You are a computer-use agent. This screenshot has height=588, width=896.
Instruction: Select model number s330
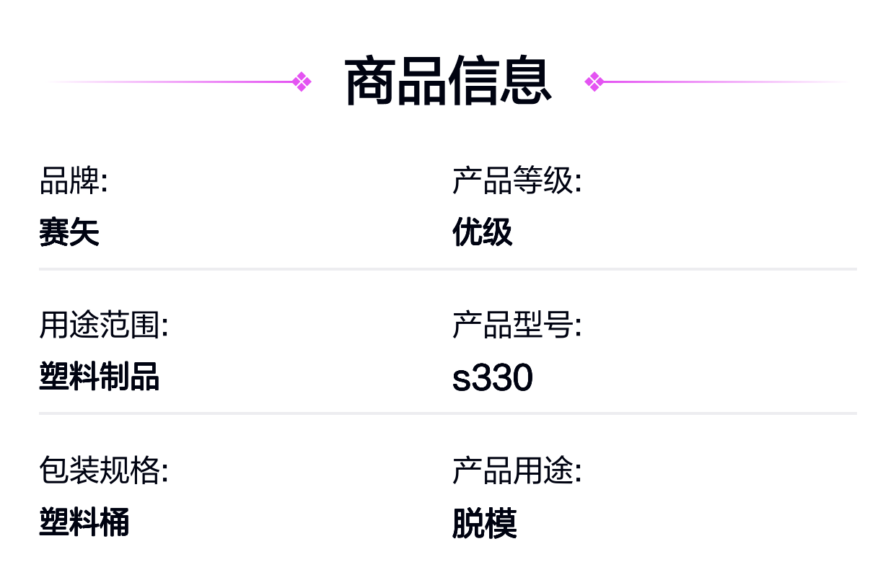click(493, 377)
